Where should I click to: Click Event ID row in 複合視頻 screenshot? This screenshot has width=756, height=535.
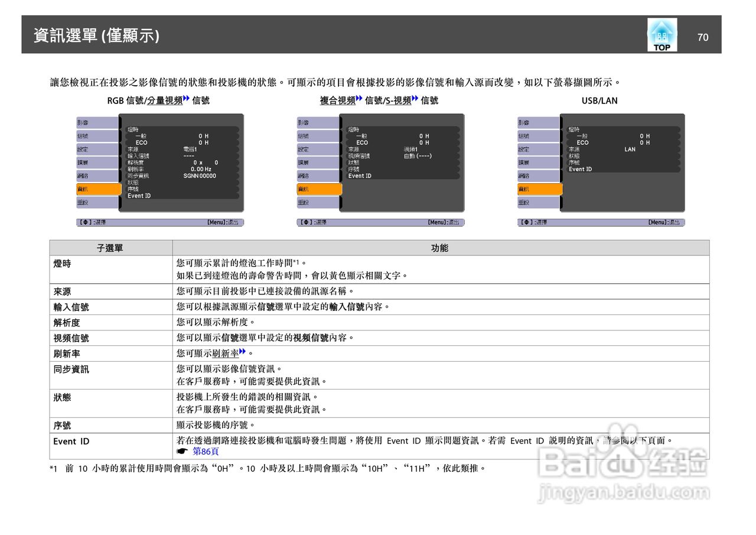403,176
